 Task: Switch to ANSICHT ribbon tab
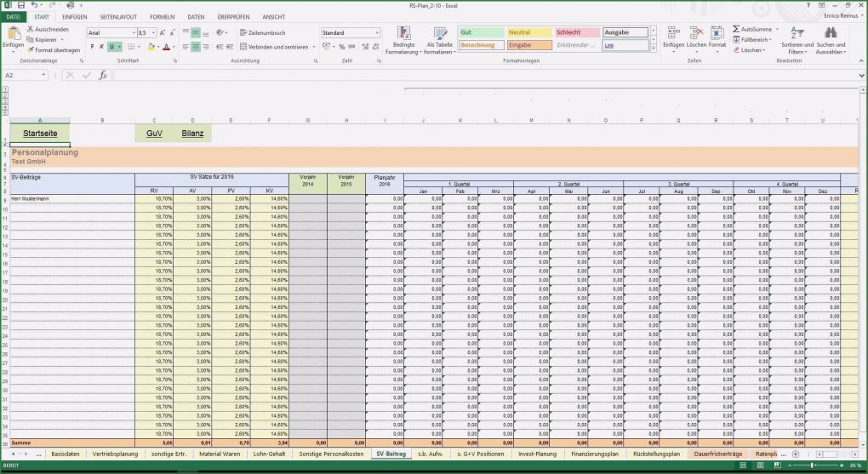tap(274, 17)
